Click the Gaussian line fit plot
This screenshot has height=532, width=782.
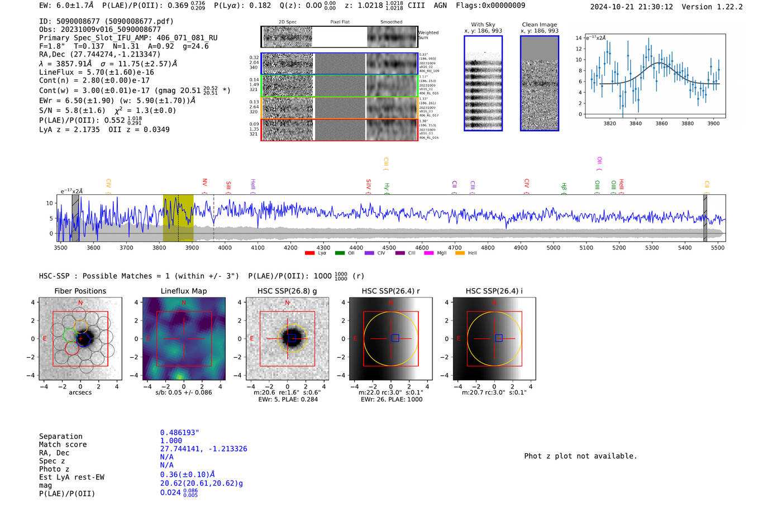[655, 76]
